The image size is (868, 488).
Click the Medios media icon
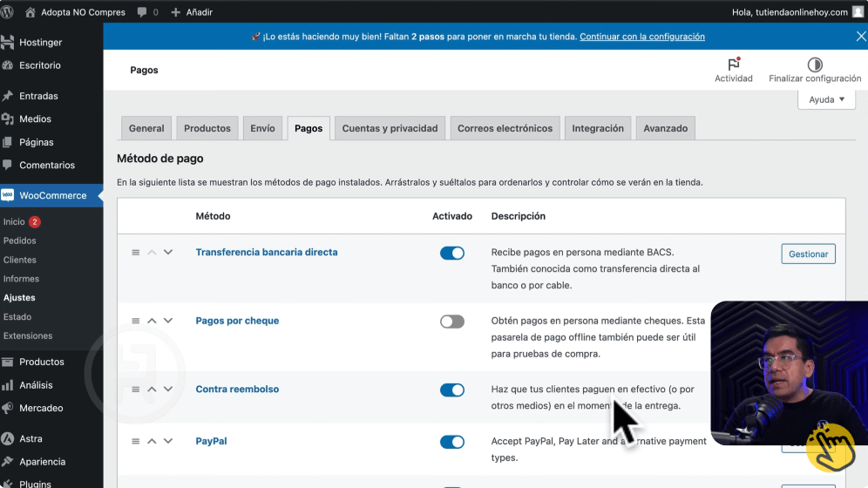coord(8,119)
